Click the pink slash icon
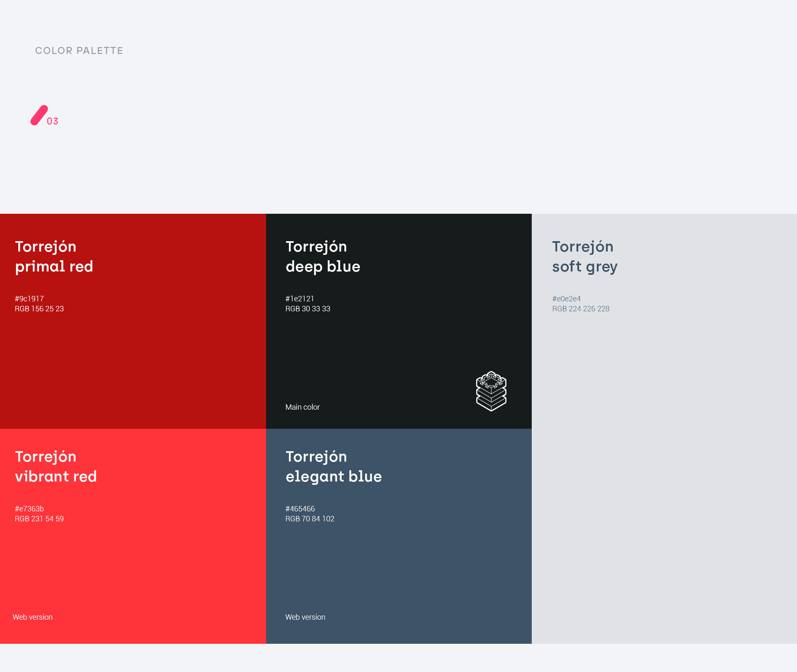The image size is (797, 672). pyautogui.click(x=39, y=115)
